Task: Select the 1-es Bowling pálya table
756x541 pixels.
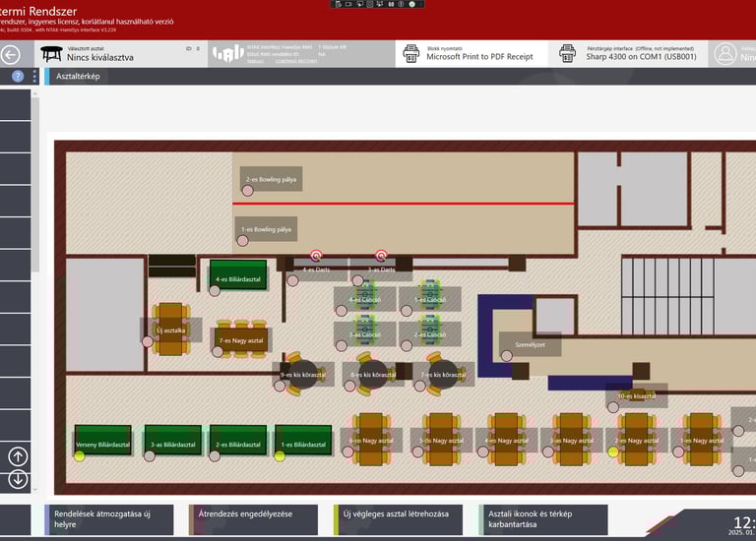Action: 266,229
